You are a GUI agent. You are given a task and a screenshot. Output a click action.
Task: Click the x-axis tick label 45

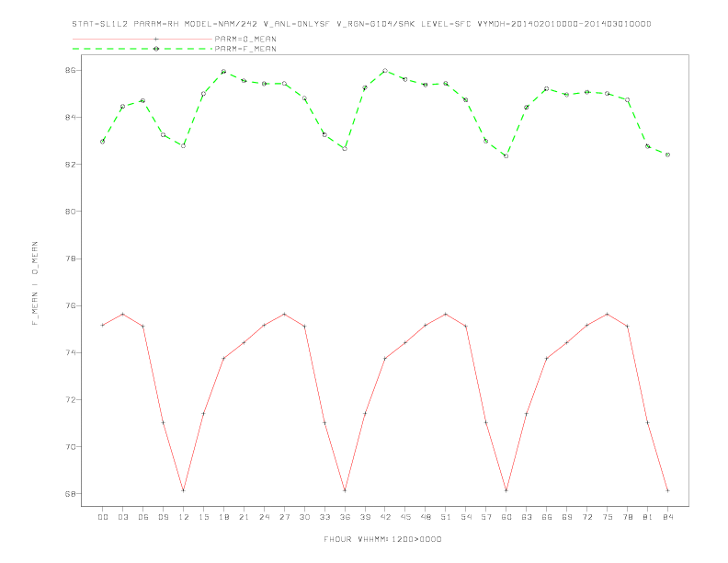tap(405, 517)
